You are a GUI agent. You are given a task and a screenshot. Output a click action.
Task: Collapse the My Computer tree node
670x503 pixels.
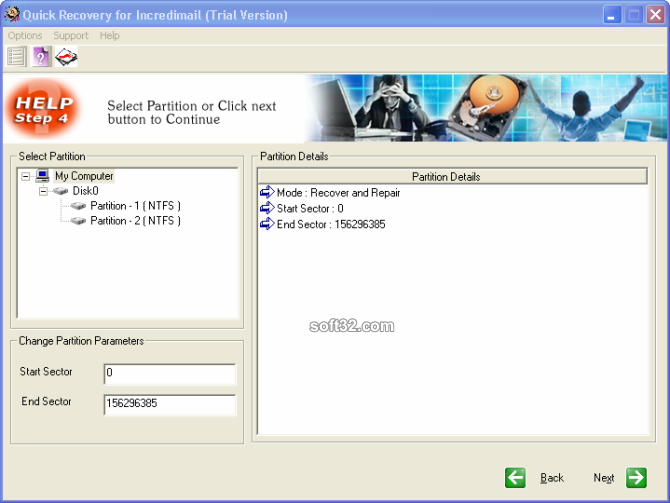coord(26,176)
